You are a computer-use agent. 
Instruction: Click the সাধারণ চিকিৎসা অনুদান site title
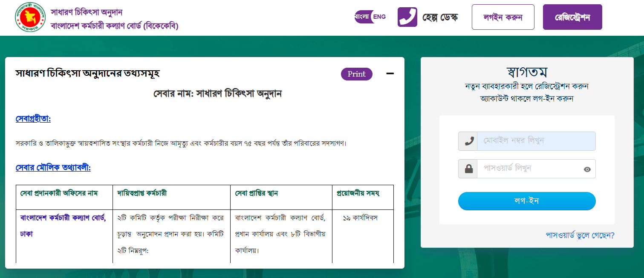[87, 12]
